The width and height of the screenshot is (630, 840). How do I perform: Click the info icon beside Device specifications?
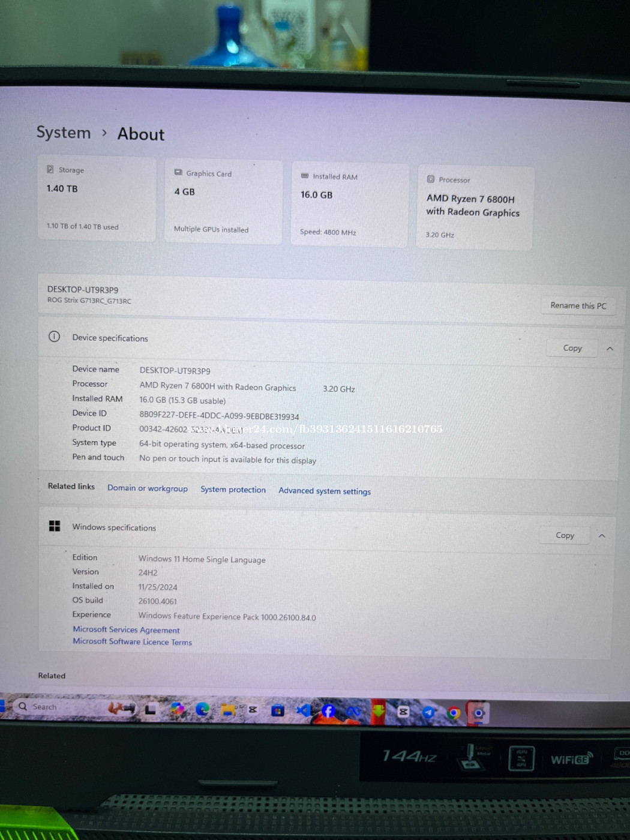coord(54,337)
